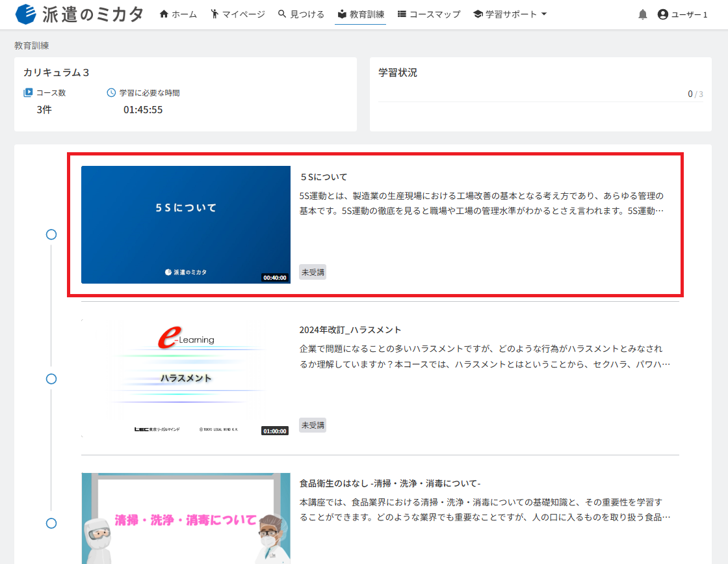The height and width of the screenshot is (564, 728).
Task: Click the 学習状況 progress bar
Action: tap(540, 101)
